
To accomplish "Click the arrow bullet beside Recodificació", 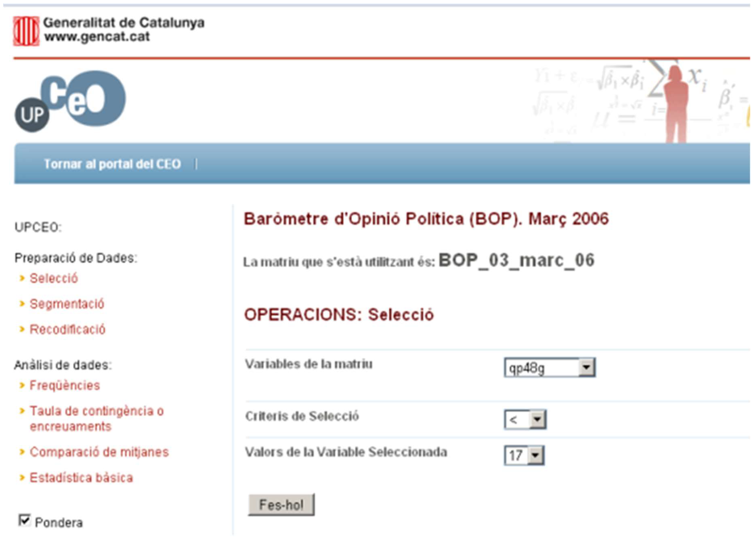I will (x=22, y=329).
